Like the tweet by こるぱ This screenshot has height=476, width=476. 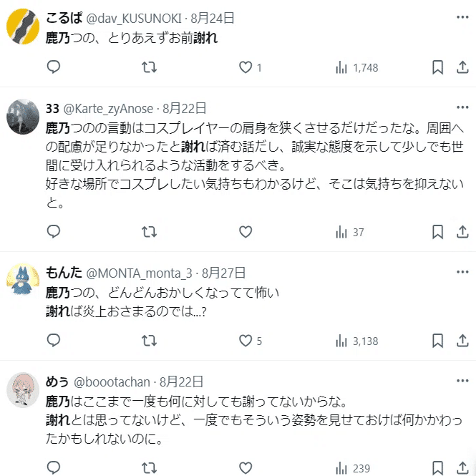246,67
